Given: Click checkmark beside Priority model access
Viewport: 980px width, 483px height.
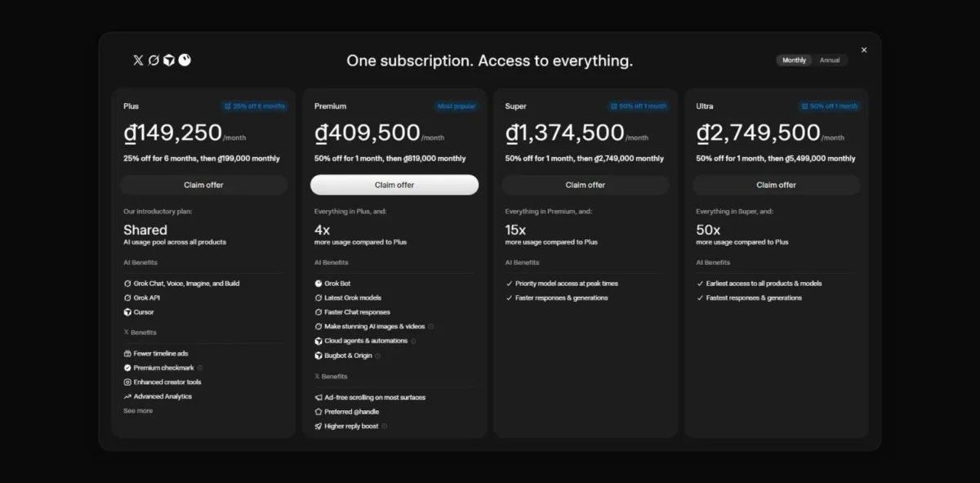Looking at the screenshot, I should tap(509, 284).
